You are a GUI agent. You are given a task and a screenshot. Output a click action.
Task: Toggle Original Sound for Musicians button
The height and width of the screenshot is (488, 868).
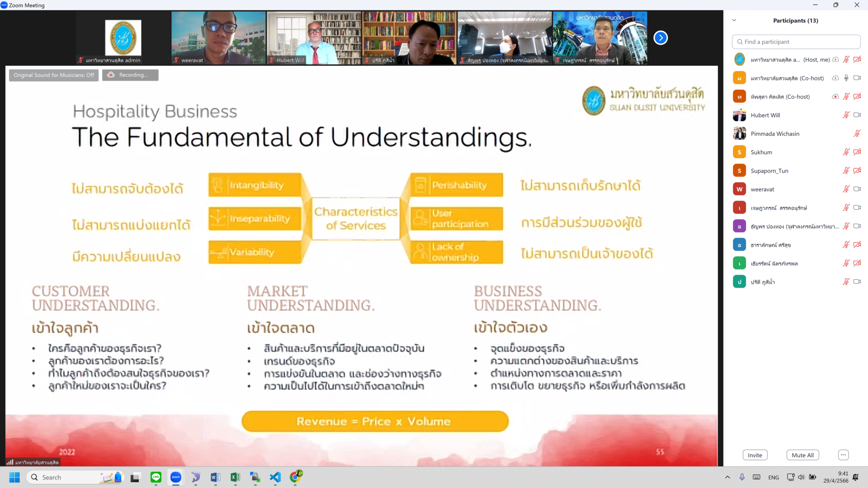click(54, 75)
